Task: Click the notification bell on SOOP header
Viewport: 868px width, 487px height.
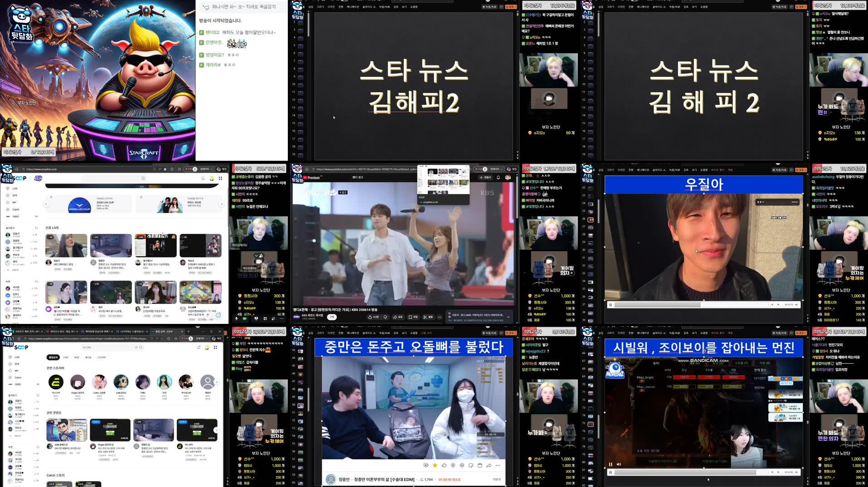Action: (x=203, y=178)
